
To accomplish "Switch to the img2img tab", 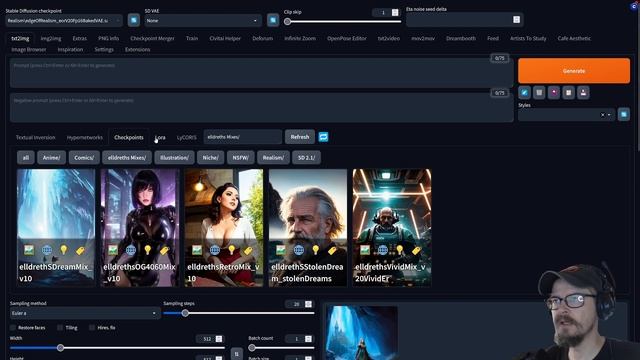I will [51, 38].
